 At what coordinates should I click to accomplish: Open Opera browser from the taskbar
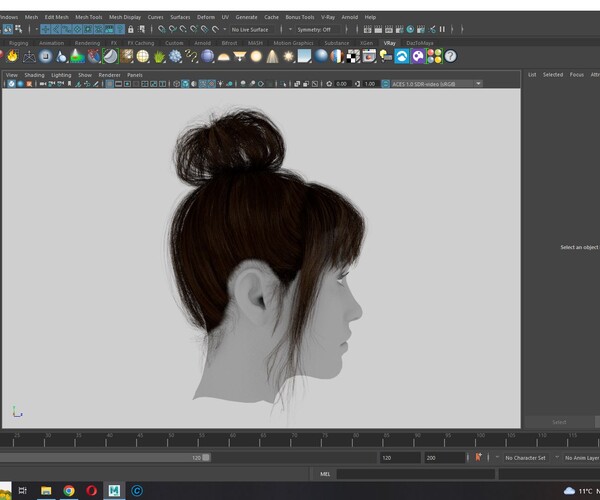(x=91, y=490)
